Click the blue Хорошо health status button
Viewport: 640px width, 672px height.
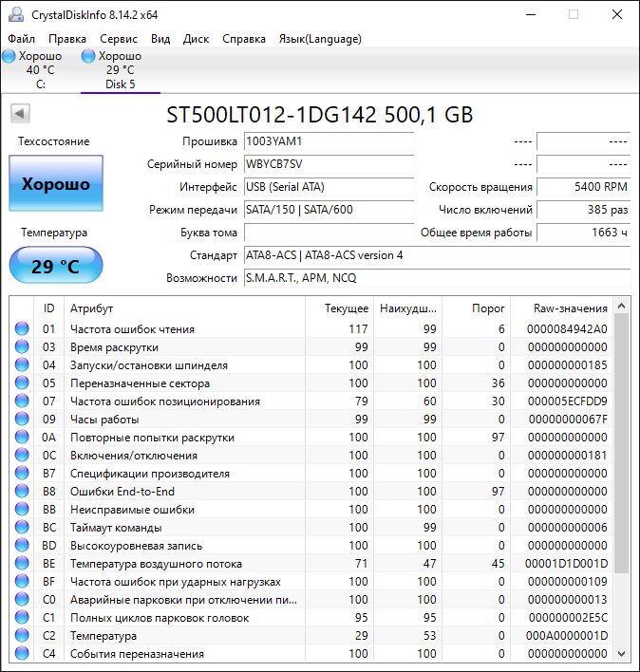click(x=56, y=184)
